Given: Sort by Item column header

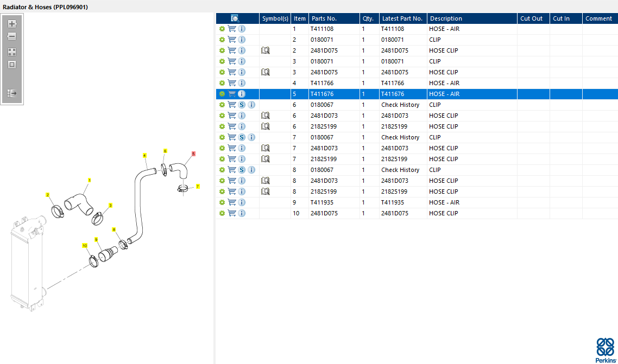Looking at the screenshot, I should pos(300,18).
